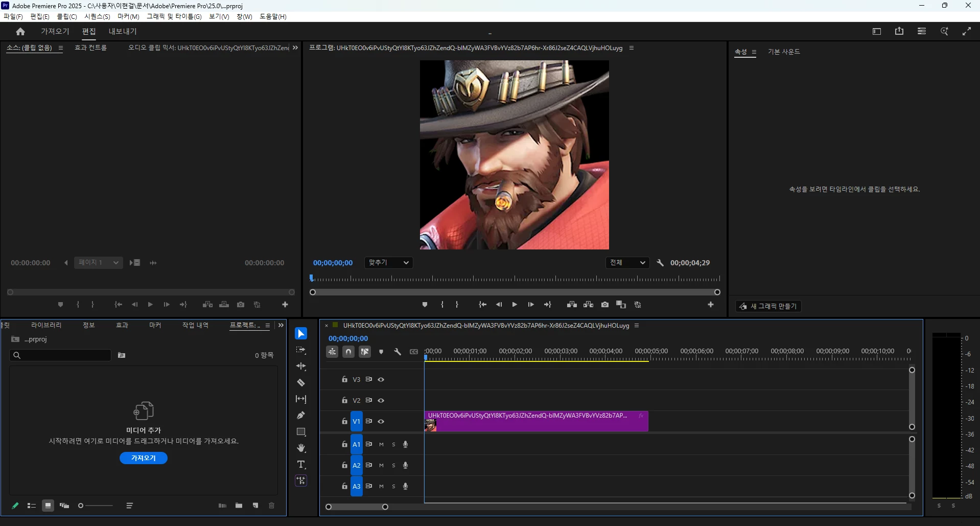Mute audio track A1
The height and width of the screenshot is (526, 980).
tap(381, 445)
